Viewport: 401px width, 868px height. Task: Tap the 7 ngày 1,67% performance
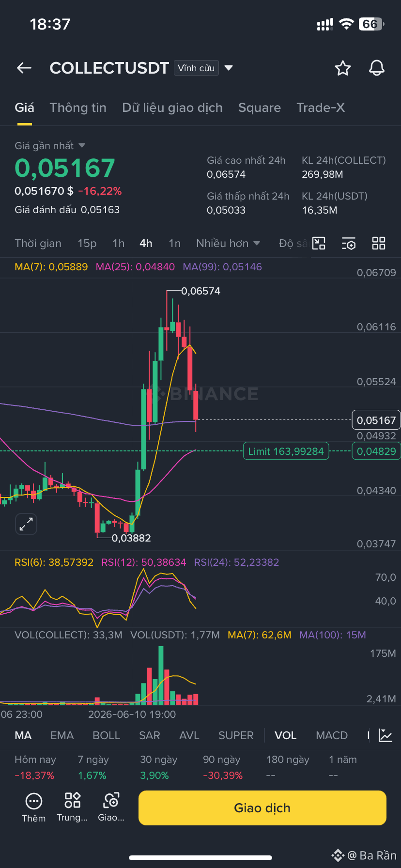(x=93, y=767)
